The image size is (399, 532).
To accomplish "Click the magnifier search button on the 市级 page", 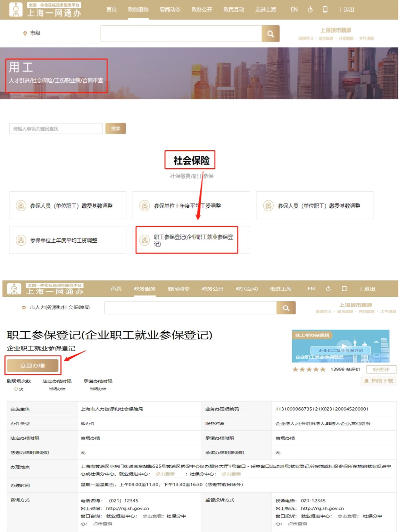I will [x=270, y=34].
